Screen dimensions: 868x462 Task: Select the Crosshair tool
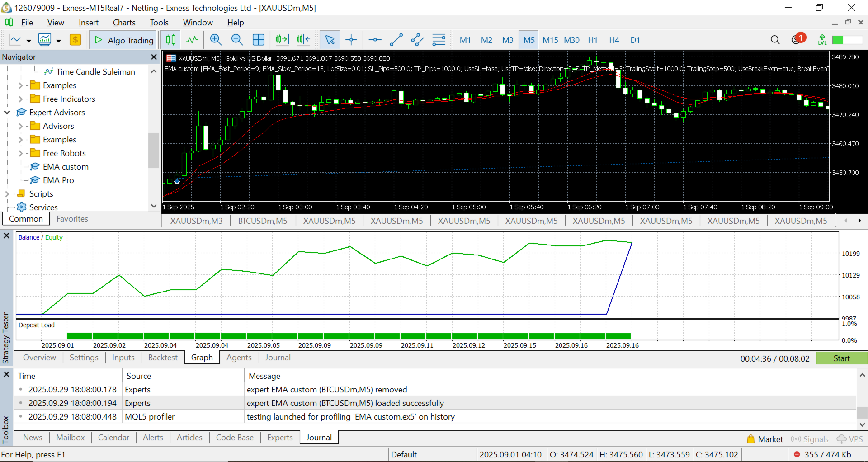tap(351, 40)
